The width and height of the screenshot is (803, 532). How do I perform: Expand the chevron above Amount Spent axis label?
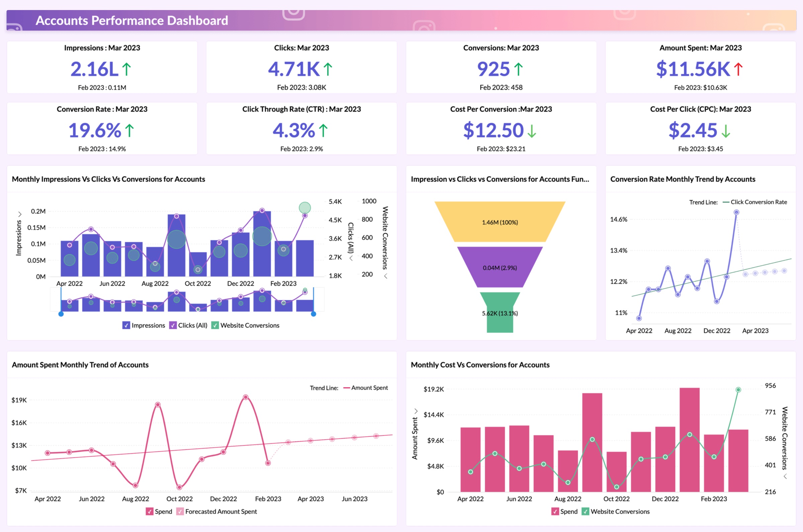click(x=416, y=411)
